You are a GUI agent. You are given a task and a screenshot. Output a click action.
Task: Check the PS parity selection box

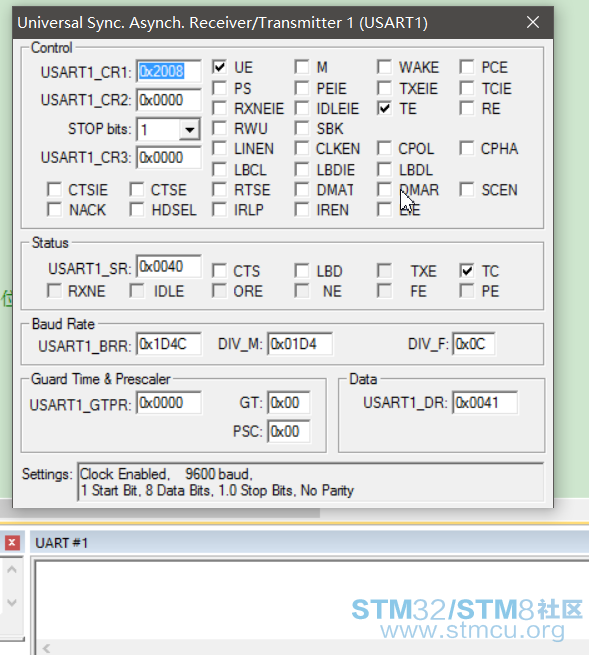(219, 88)
